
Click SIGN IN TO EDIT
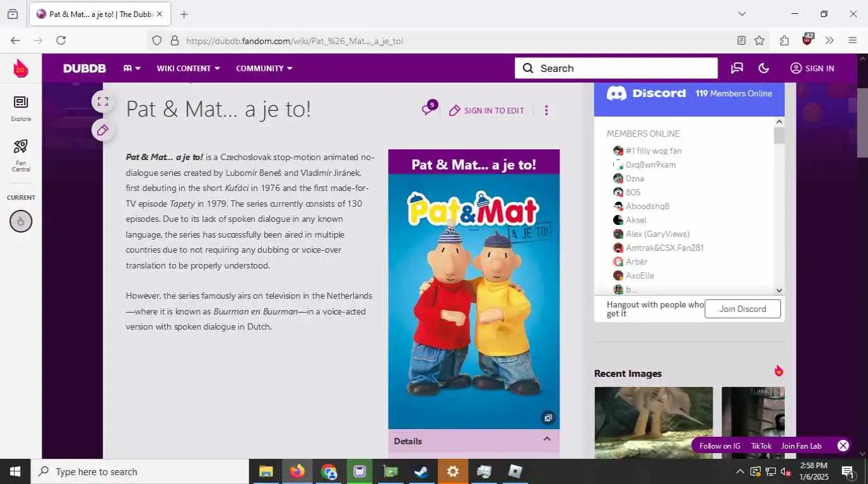(x=486, y=110)
